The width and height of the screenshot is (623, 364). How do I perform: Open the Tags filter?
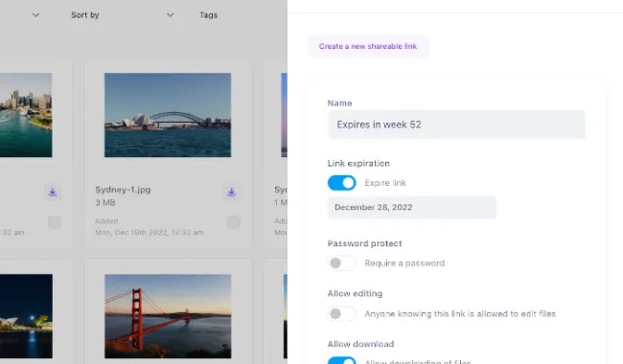[x=209, y=15]
